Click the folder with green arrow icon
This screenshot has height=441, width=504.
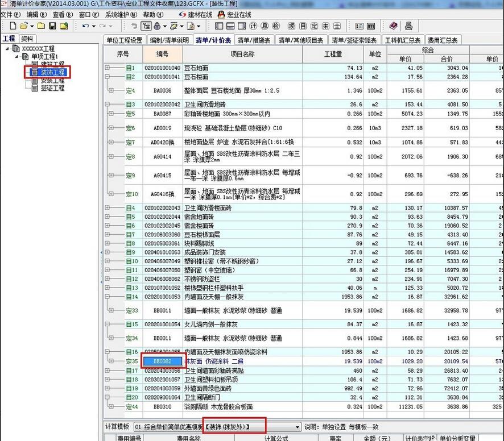click(64, 26)
